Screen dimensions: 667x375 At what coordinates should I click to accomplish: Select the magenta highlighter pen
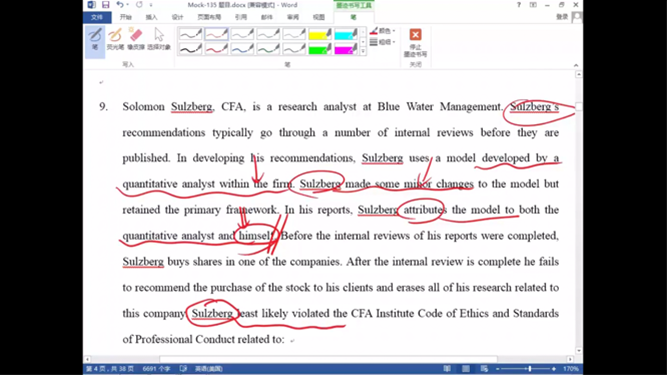click(346, 49)
